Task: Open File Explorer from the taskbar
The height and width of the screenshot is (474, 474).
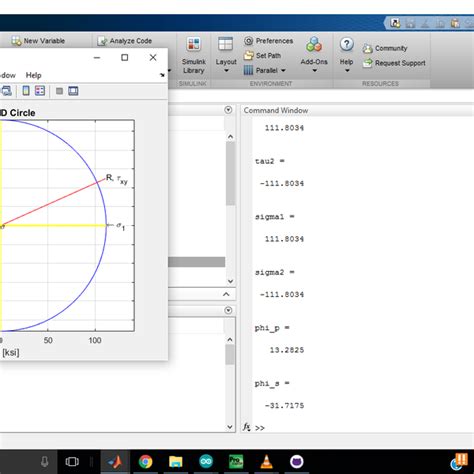Action: click(176, 462)
